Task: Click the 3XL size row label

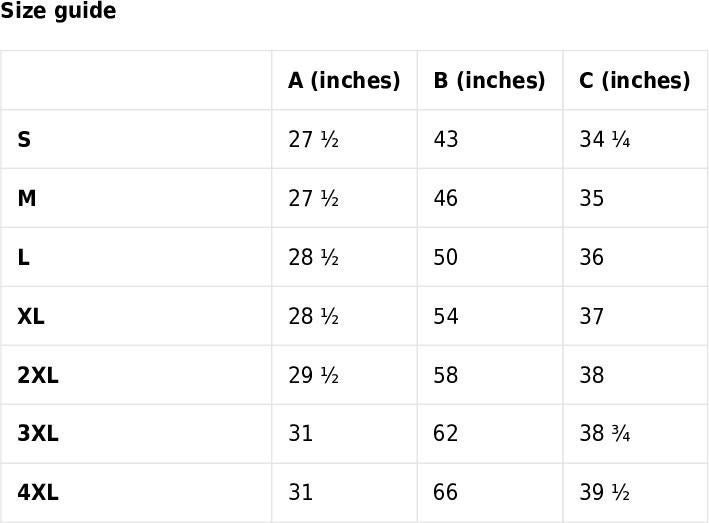Action: point(38,433)
